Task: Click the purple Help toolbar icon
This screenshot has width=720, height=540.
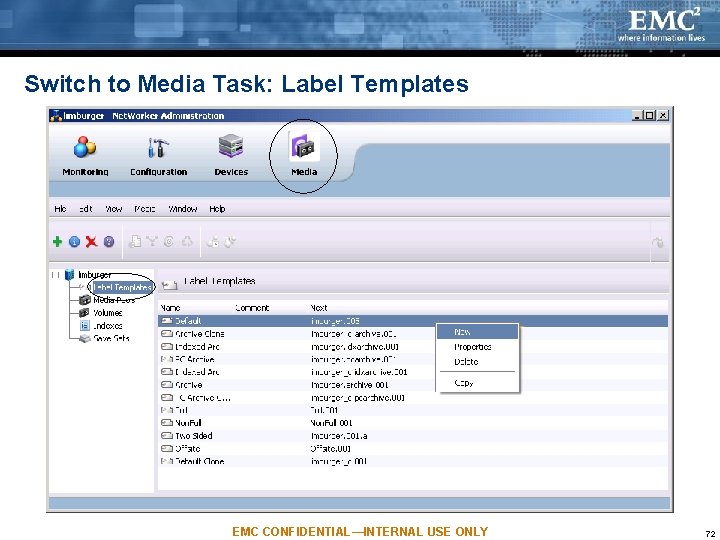Action: click(109, 242)
